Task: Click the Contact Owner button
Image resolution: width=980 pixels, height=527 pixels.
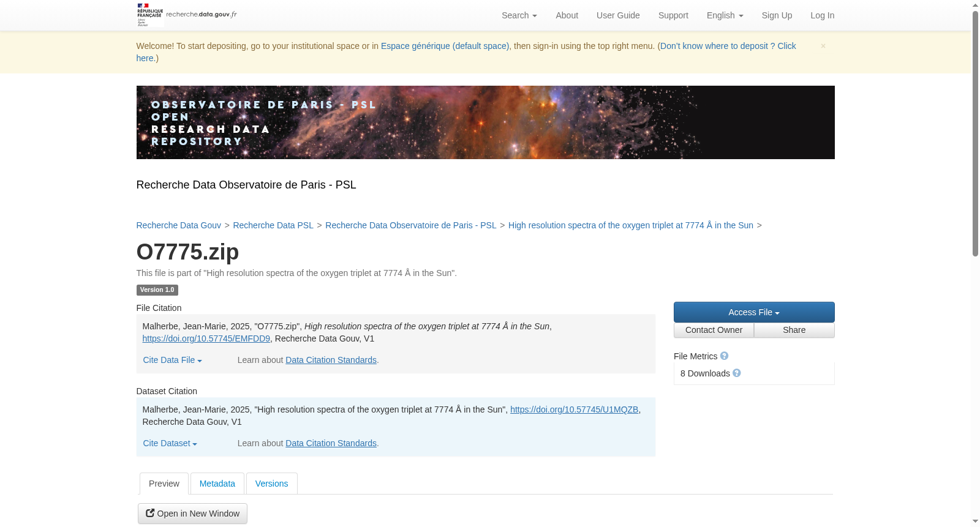Action: [714, 330]
